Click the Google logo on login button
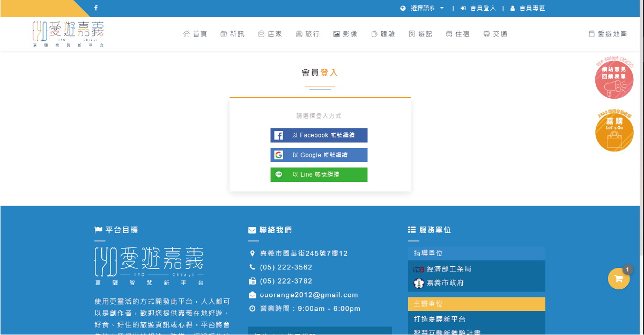This screenshot has height=335, width=644. [279, 155]
